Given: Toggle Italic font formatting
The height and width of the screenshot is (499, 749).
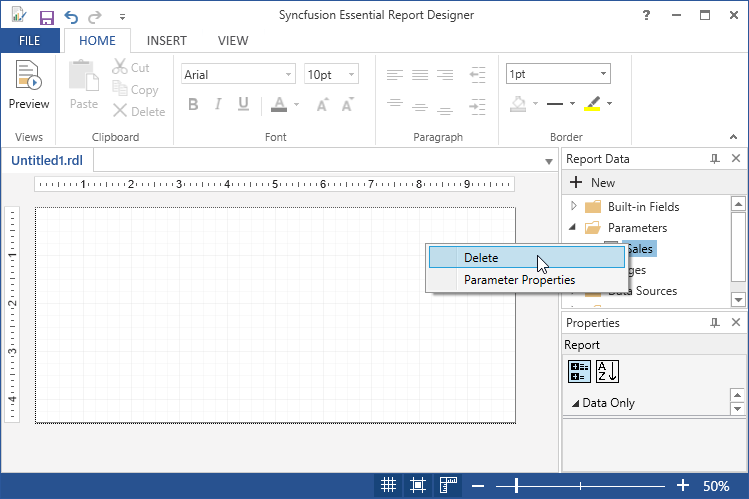Looking at the screenshot, I should pyautogui.click(x=218, y=105).
